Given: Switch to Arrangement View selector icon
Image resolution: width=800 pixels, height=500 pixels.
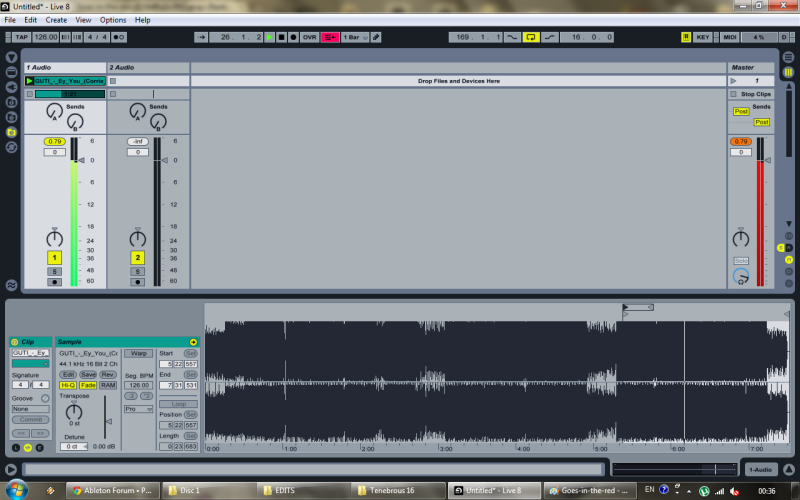Looking at the screenshot, I should 788,57.
